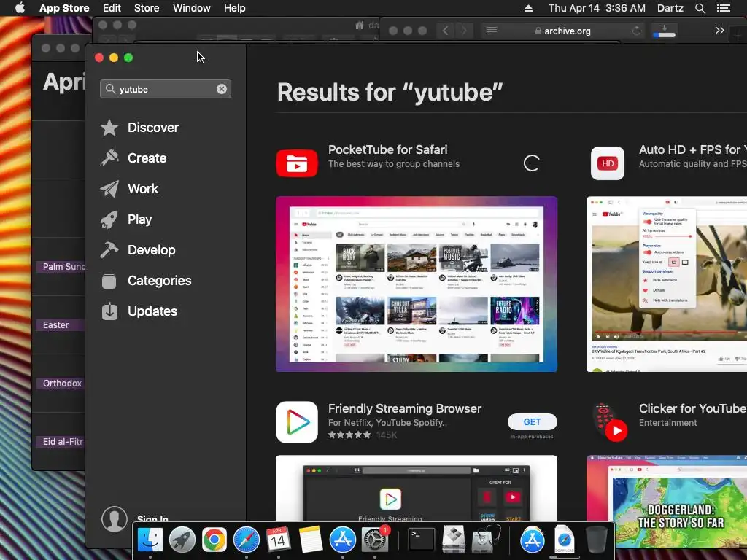This screenshot has height=560, width=747.
Task: Open the Edit menu
Action: click(x=112, y=8)
